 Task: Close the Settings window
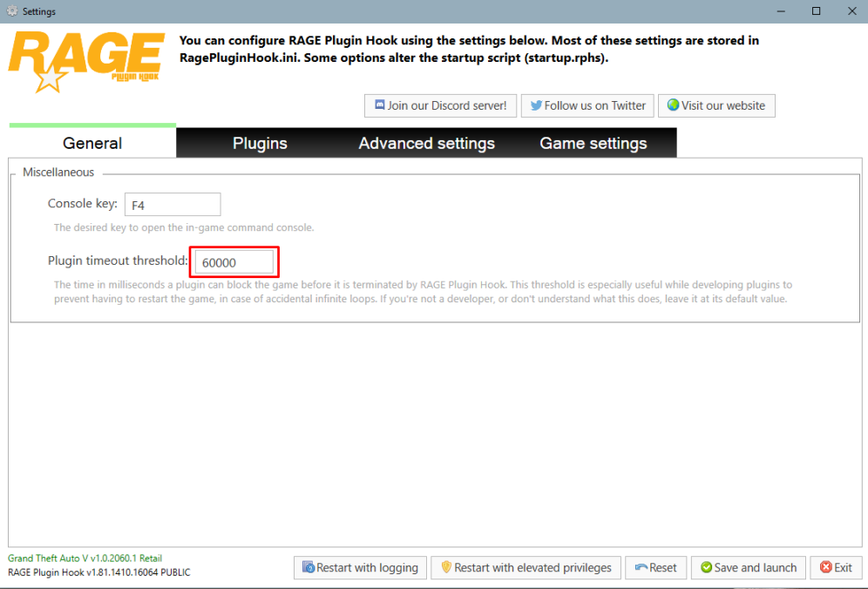pyautogui.click(x=851, y=11)
